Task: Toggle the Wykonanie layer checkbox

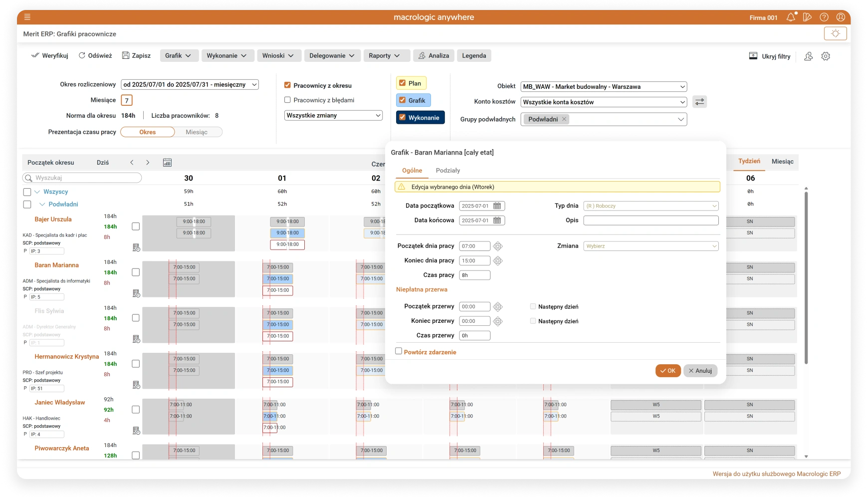Action: (403, 117)
